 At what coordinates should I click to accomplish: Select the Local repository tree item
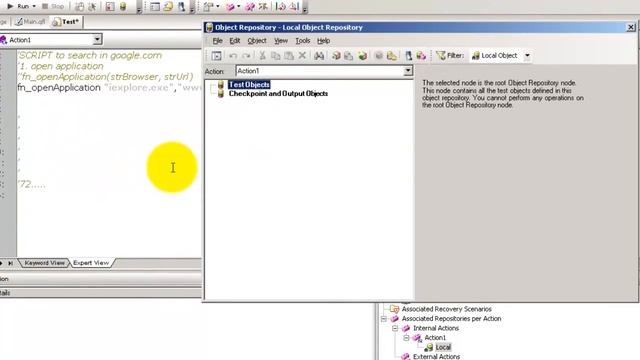[x=443, y=347]
